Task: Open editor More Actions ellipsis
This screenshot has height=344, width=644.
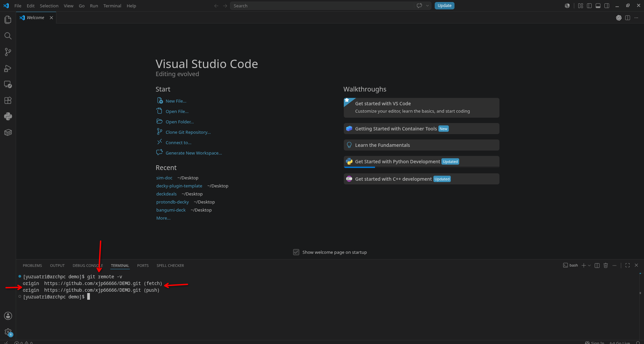Action: [x=636, y=18]
